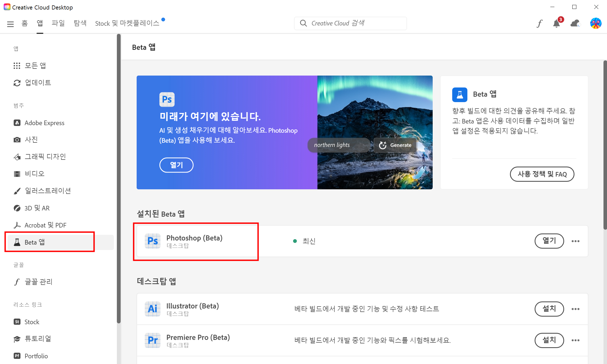The image size is (607, 364).
Task: Switch to the 탐색 tab
Action: tap(80, 23)
